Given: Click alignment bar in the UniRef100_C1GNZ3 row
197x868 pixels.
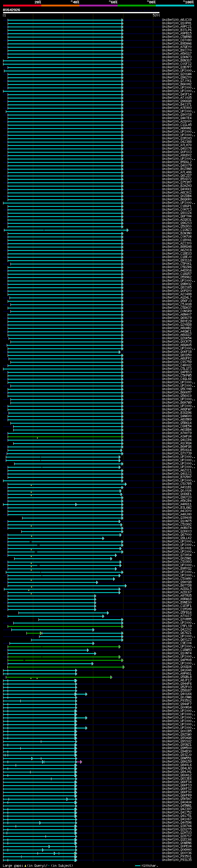Looking at the screenshot, I should coord(66,230).
